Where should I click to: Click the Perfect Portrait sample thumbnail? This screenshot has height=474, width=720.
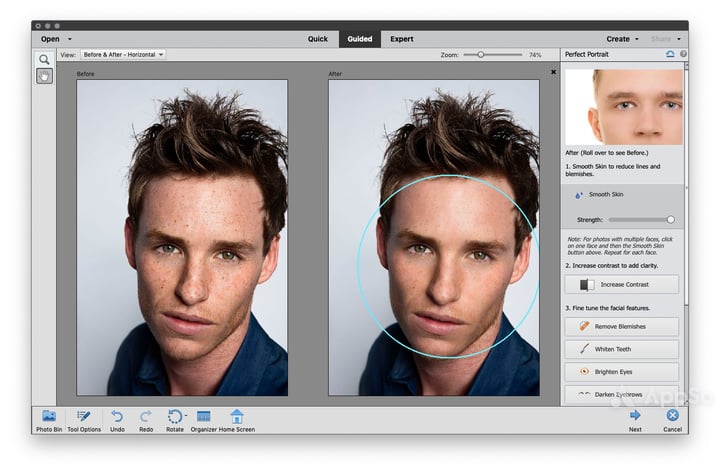click(624, 107)
